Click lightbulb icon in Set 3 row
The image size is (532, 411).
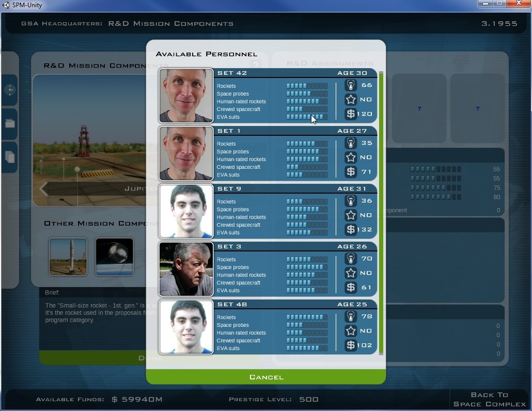pos(351,259)
